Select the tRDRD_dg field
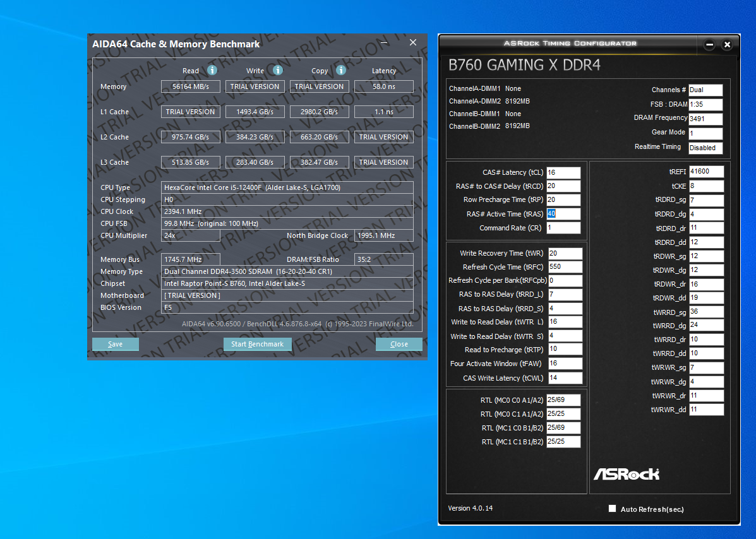756x539 pixels. pyautogui.click(x=706, y=214)
